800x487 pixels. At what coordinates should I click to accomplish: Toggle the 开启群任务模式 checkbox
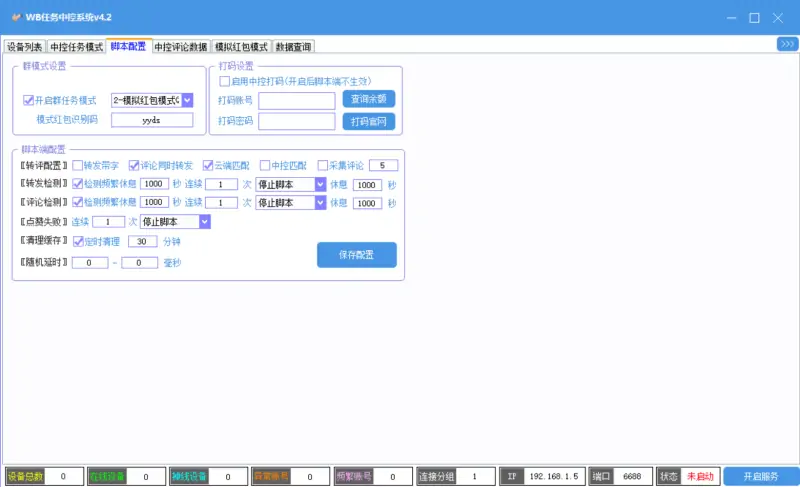pos(29,100)
